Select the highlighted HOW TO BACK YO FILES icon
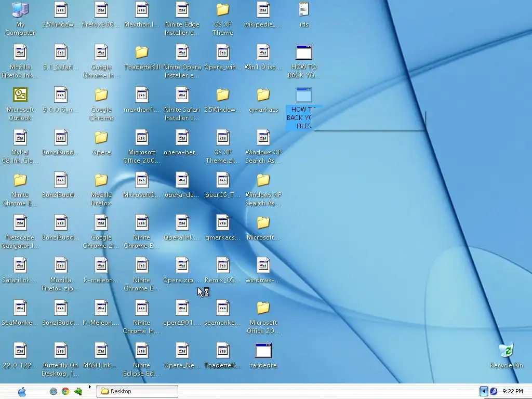 coord(303,95)
